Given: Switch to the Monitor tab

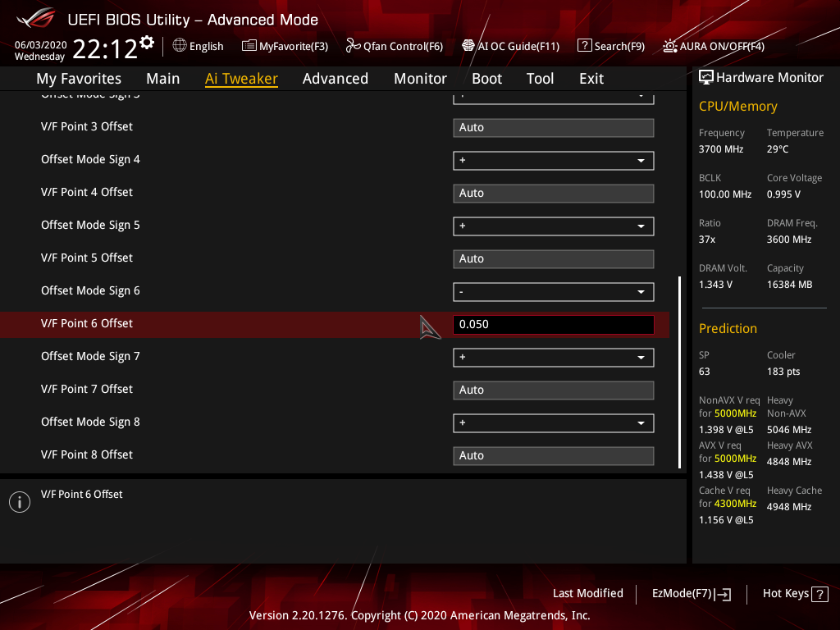Looking at the screenshot, I should click(x=420, y=78).
